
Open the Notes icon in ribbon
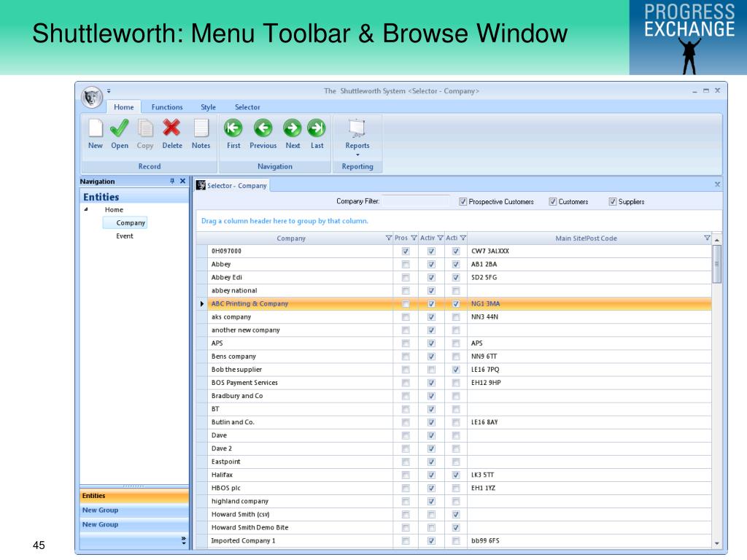(201, 129)
